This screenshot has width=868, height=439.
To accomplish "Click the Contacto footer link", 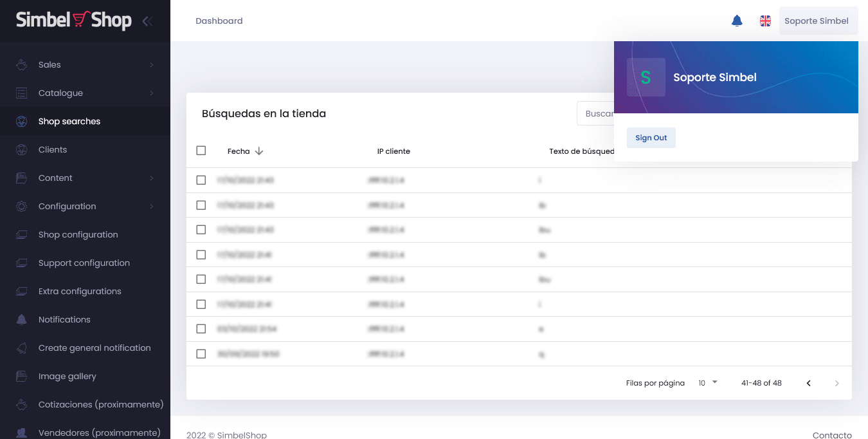I will click(832, 435).
